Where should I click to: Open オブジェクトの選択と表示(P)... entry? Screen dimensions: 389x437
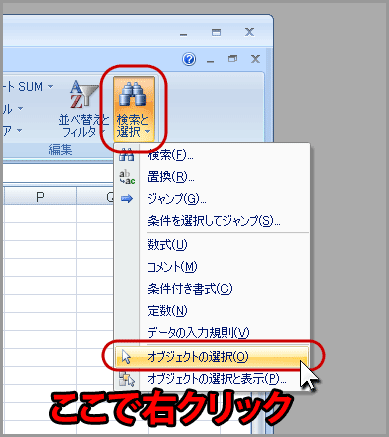point(211,379)
